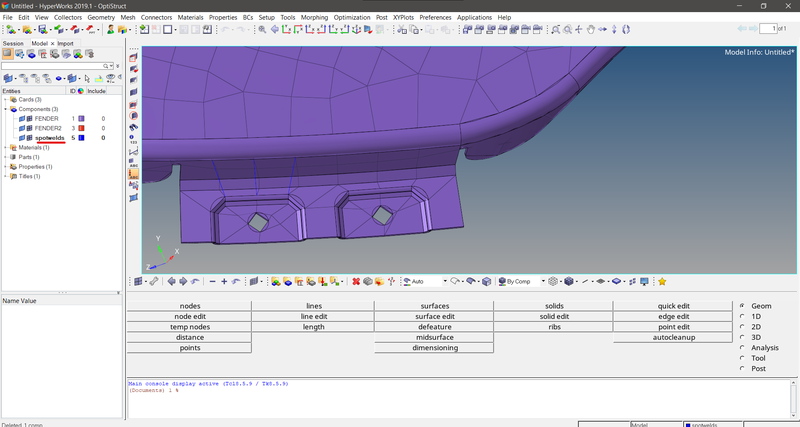
Task: Select the 2D radio button
Action: click(x=741, y=327)
